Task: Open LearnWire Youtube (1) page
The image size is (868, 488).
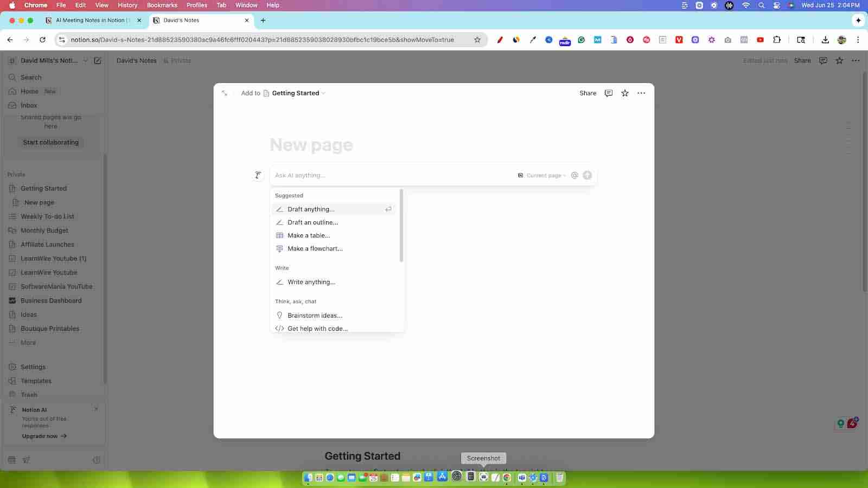Action: tap(53, 259)
